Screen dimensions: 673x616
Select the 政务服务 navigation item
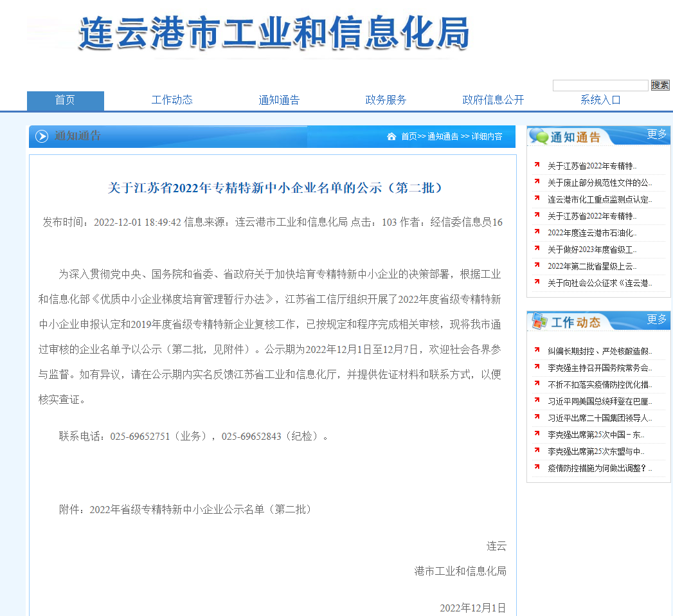tap(386, 100)
